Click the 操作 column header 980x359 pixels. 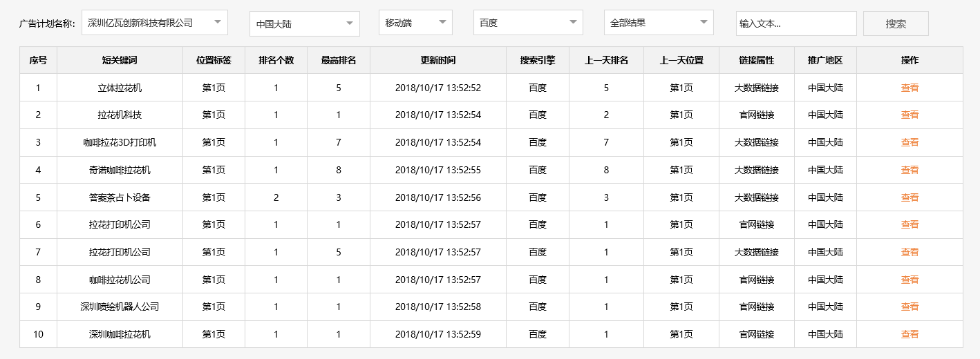pos(910,60)
